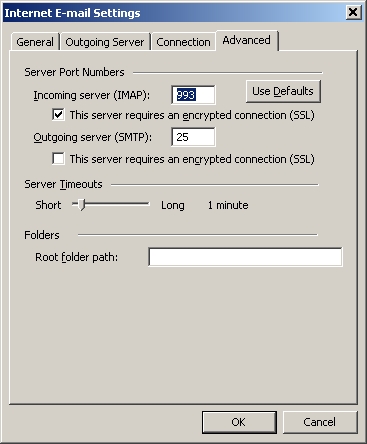Confirm the settings with OK

(x=239, y=422)
